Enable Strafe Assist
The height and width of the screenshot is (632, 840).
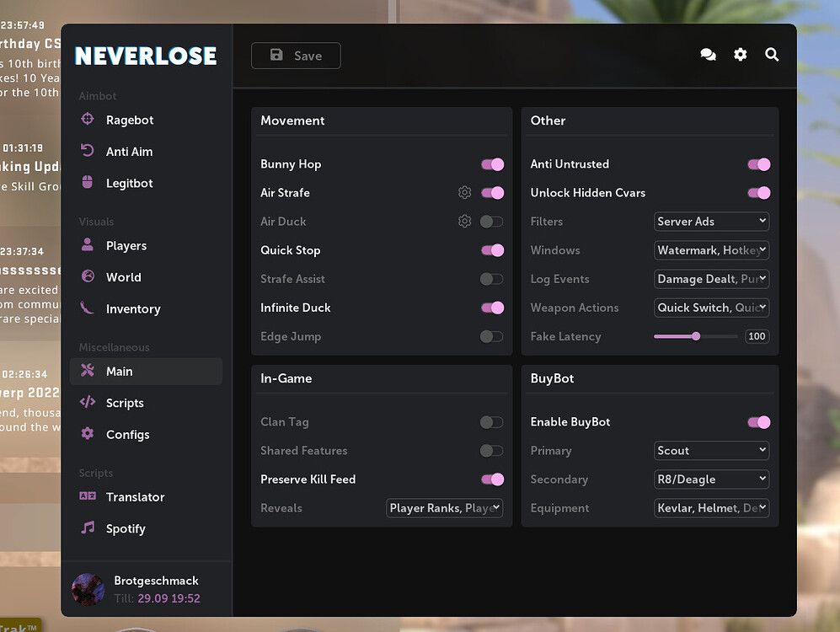coord(491,279)
